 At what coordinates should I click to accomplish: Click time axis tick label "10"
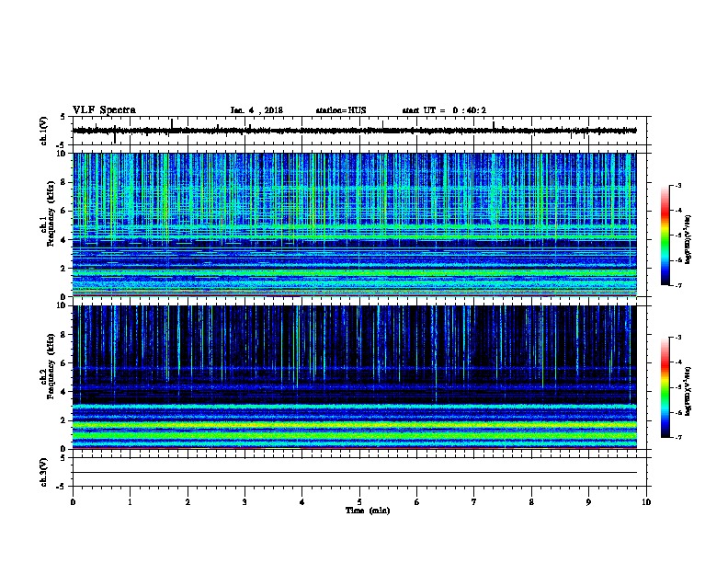[x=646, y=502]
